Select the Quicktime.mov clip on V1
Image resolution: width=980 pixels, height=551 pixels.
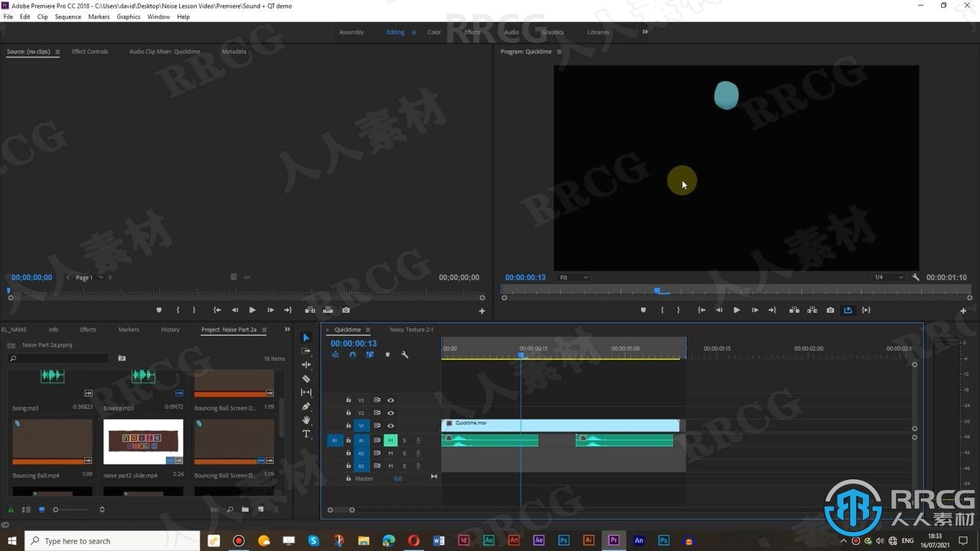pos(560,425)
